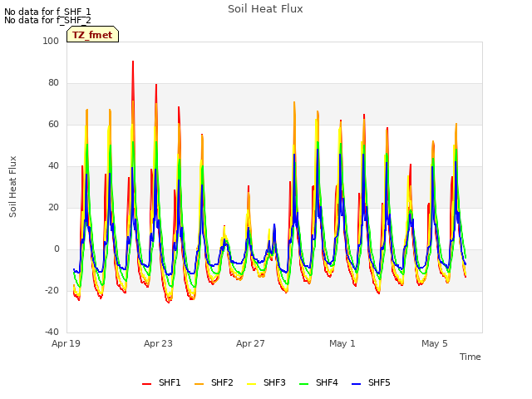The width and height of the screenshot is (532, 399).
Task: Toggle the SHF3 legend entry
Action: [266, 382]
